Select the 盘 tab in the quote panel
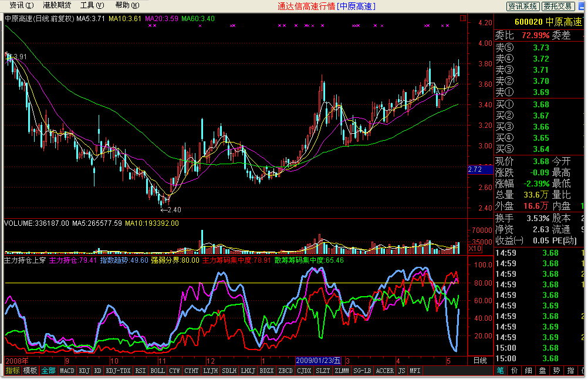This screenshot has height=380, width=588. tap(543, 371)
